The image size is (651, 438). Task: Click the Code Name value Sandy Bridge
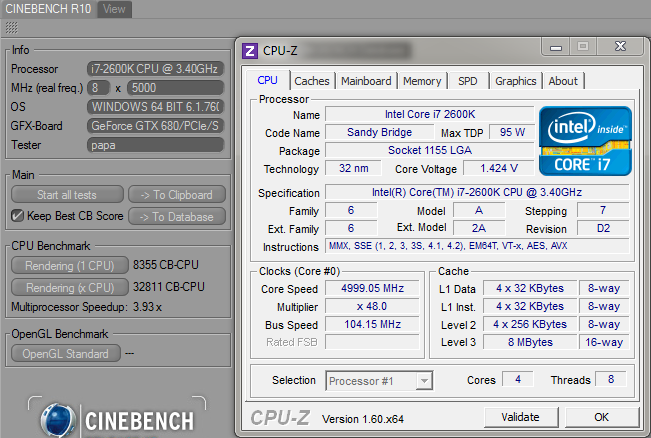(x=379, y=132)
